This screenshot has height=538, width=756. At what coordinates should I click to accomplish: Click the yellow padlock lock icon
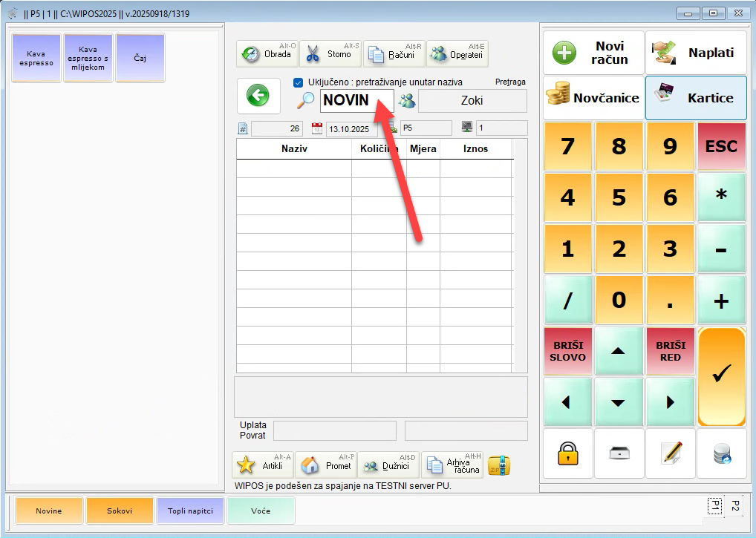point(567,453)
